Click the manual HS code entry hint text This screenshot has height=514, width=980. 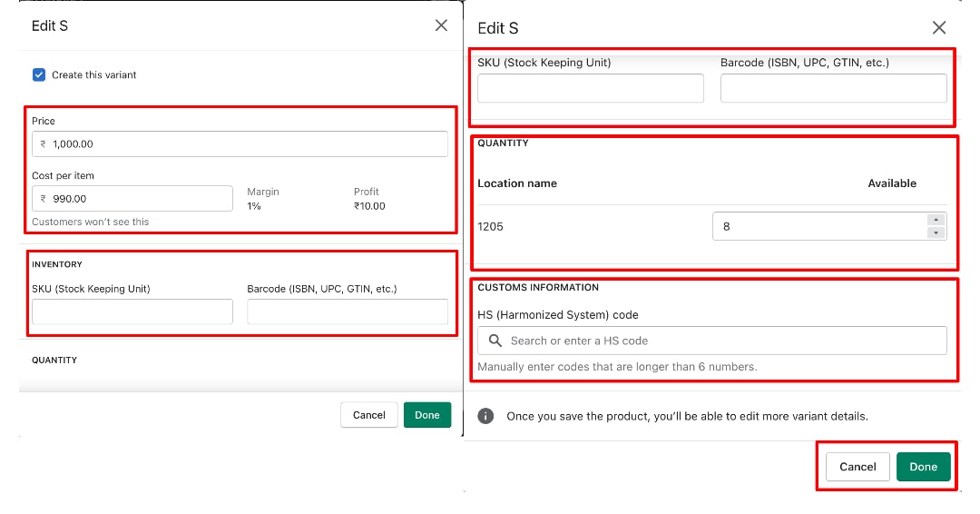pyautogui.click(x=618, y=367)
